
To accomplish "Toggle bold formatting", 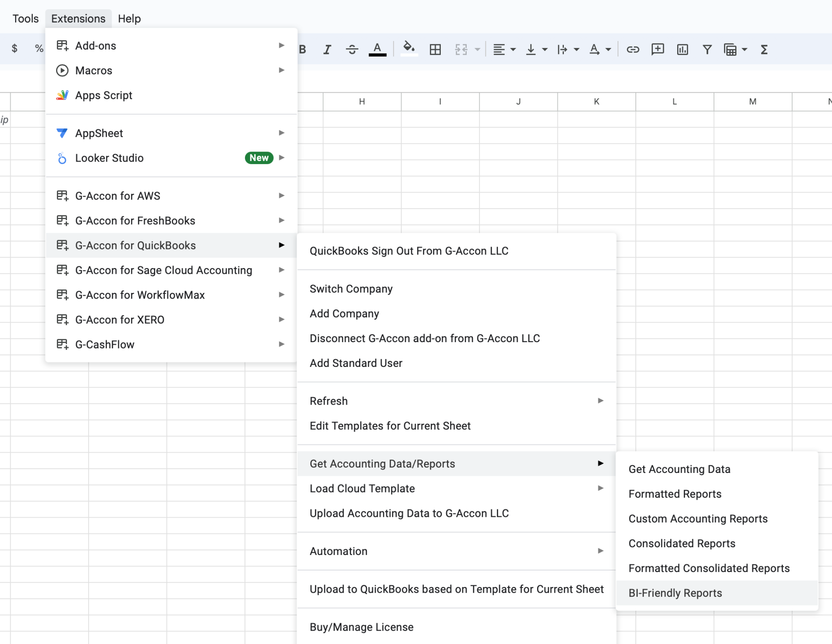I will pyautogui.click(x=303, y=50).
